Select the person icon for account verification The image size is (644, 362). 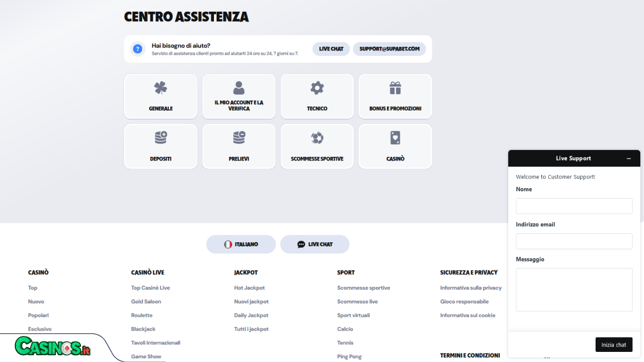pos(239,88)
